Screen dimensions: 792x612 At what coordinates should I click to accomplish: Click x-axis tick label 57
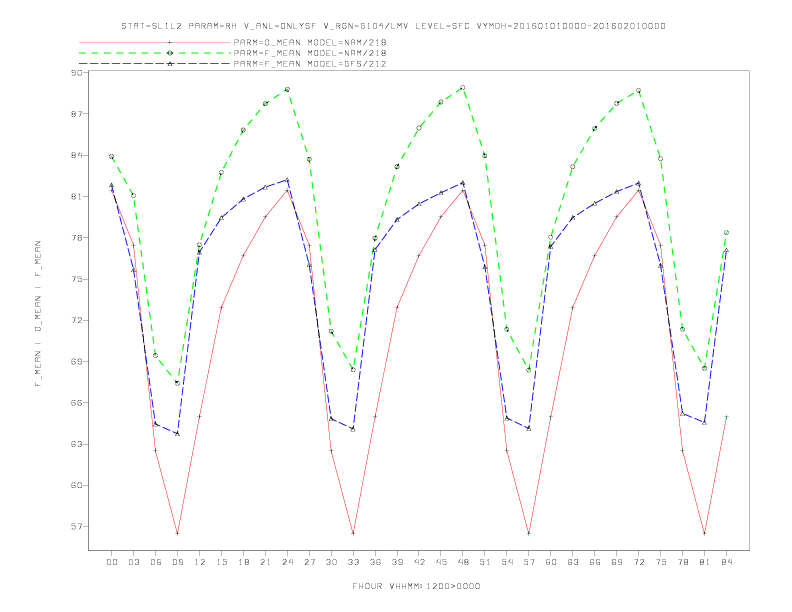[x=529, y=562]
